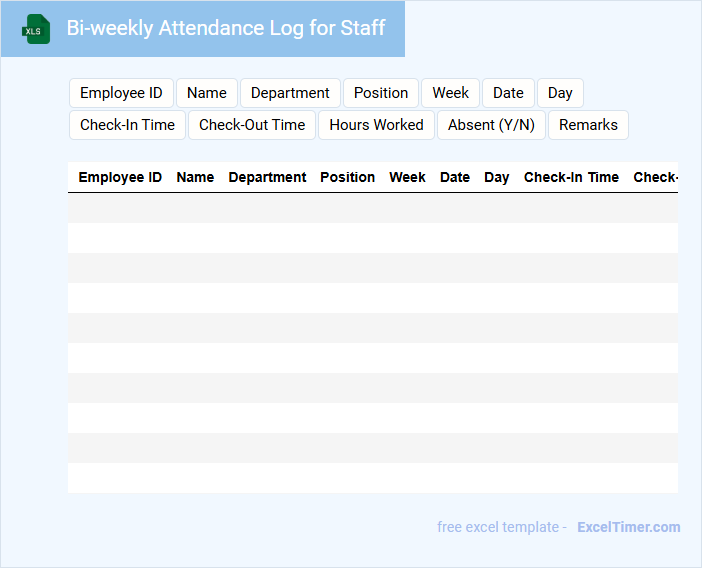The image size is (702, 568).
Task: Click the Absent (Y/N) tag button
Action: click(491, 125)
